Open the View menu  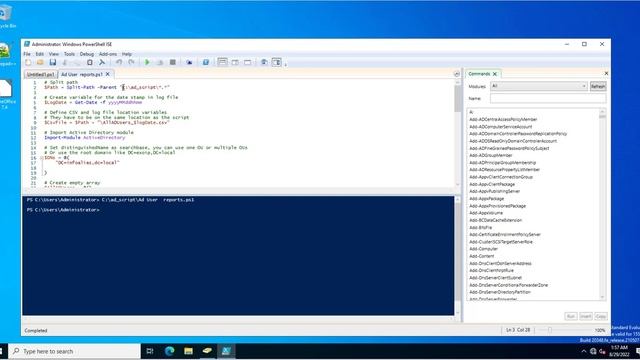point(54,54)
